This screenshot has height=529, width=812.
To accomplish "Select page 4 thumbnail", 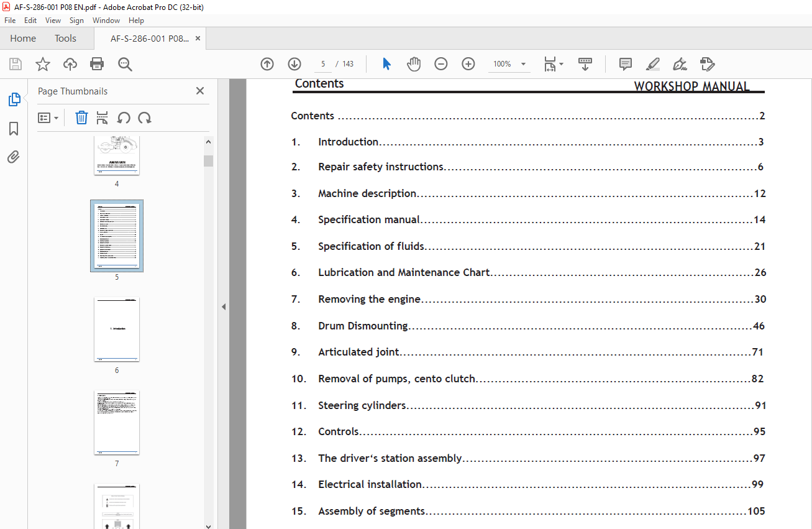I will pyautogui.click(x=117, y=155).
